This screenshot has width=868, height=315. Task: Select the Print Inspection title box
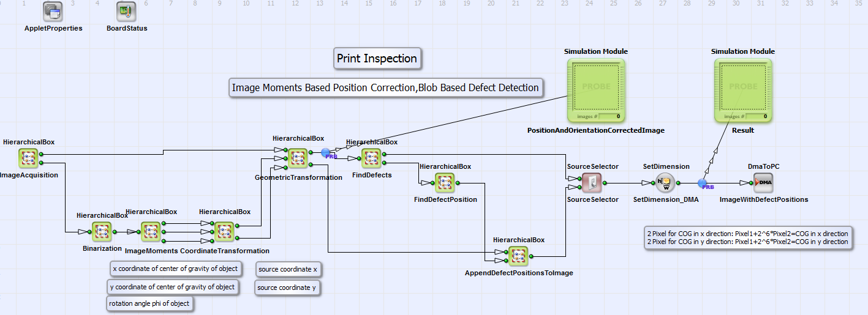click(x=377, y=59)
